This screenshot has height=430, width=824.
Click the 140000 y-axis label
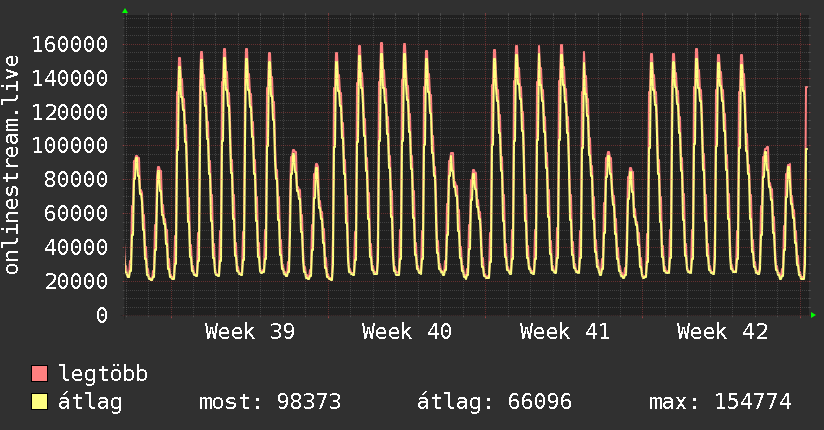point(70,78)
